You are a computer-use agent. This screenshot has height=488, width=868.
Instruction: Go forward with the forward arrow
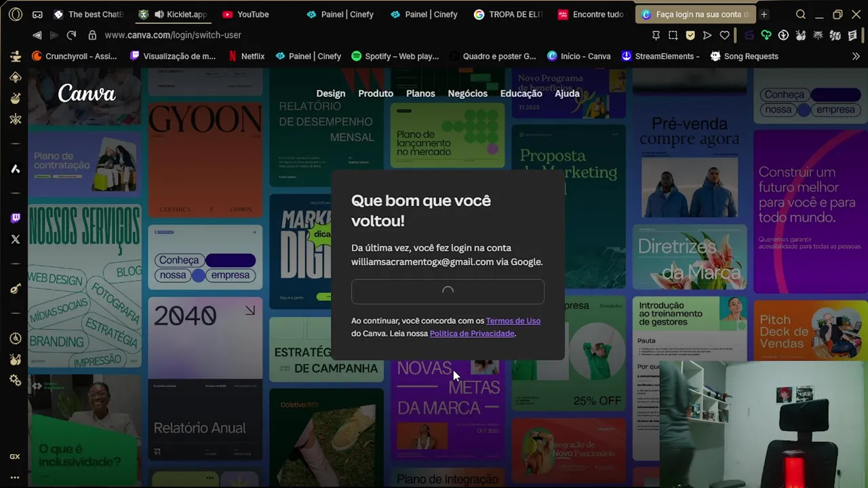coord(54,35)
